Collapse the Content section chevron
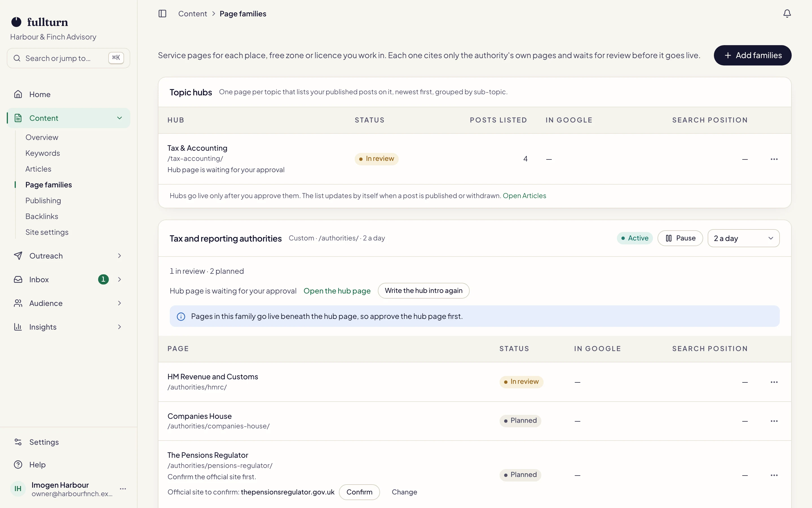The image size is (812, 508). click(x=120, y=118)
